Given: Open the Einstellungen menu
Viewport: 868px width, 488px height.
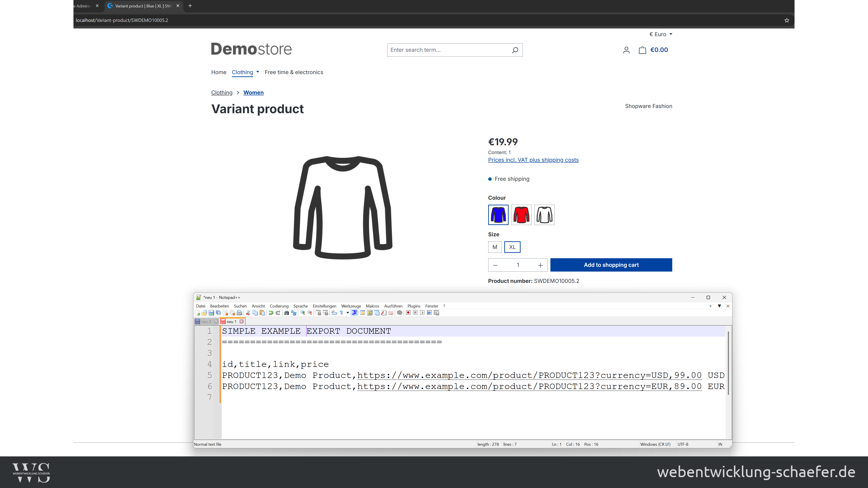Looking at the screenshot, I should tap(324, 306).
